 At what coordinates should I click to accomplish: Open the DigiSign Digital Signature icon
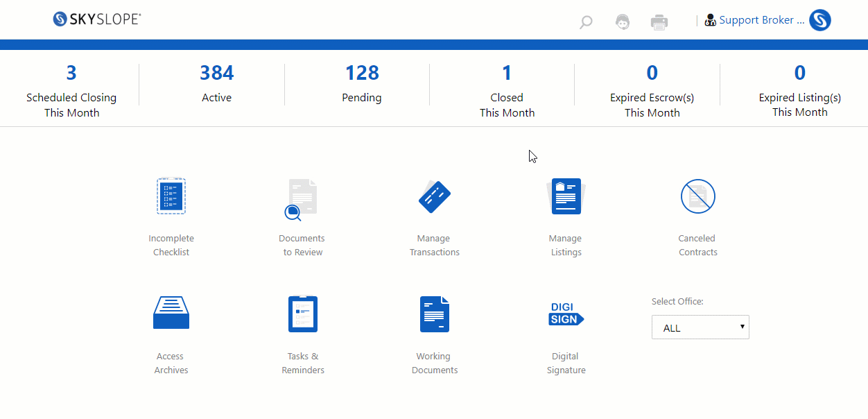tap(566, 314)
